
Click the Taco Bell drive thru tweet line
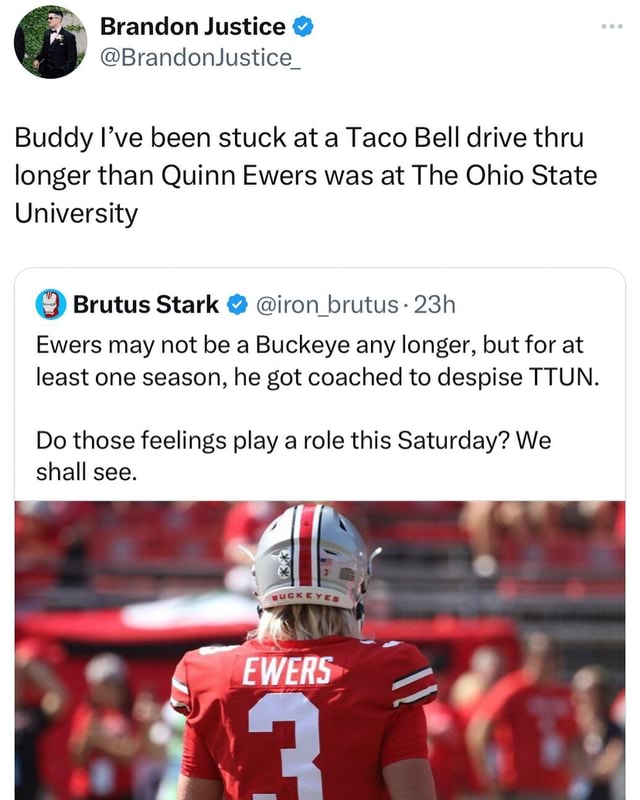[298, 136]
